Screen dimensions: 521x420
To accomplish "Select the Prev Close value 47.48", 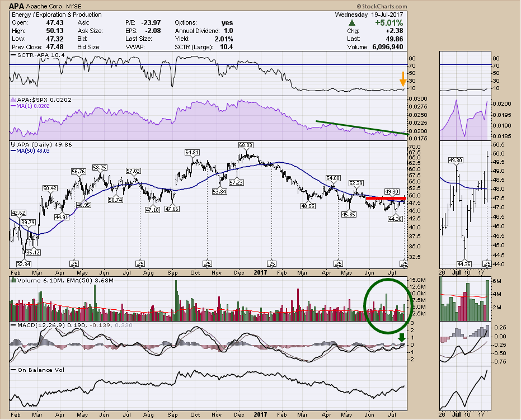I will pyautogui.click(x=54, y=47).
